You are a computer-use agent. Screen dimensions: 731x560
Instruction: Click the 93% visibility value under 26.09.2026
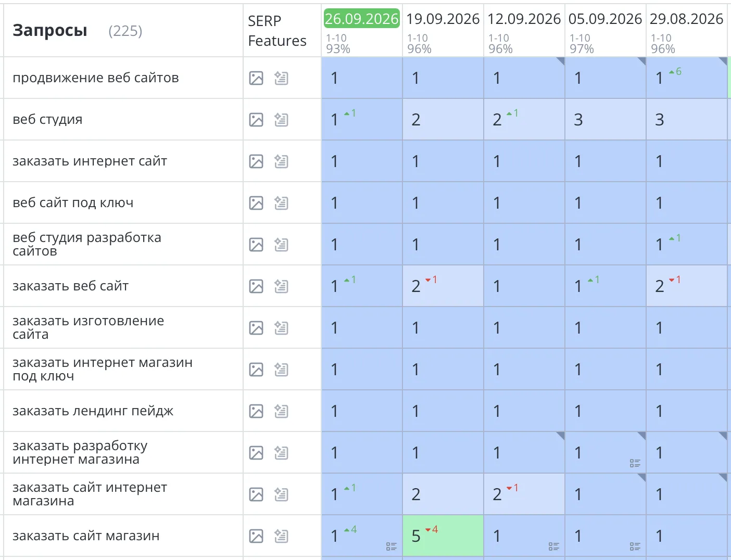click(338, 49)
